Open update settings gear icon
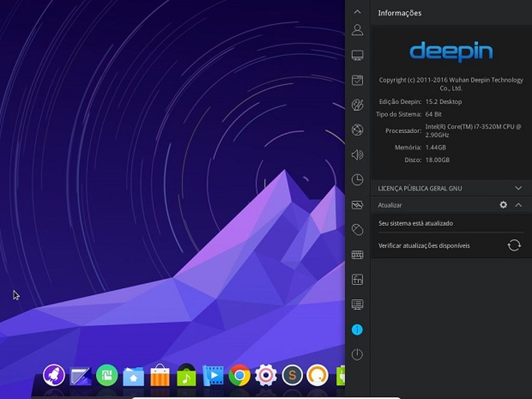532x399 pixels. click(x=503, y=205)
